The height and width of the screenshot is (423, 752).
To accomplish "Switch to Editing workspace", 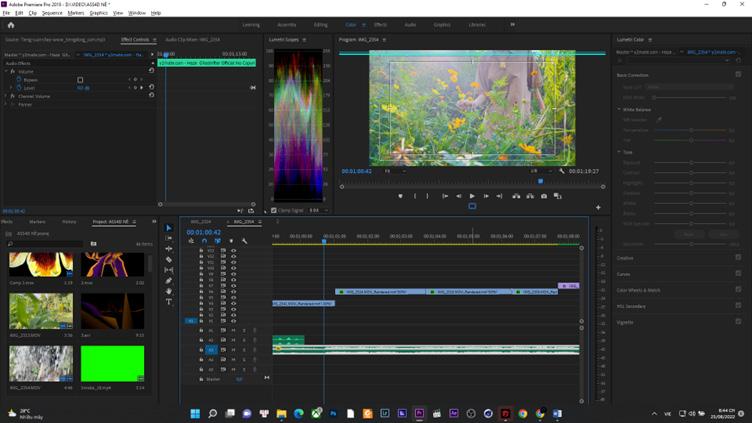I will click(x=320, y=25).
